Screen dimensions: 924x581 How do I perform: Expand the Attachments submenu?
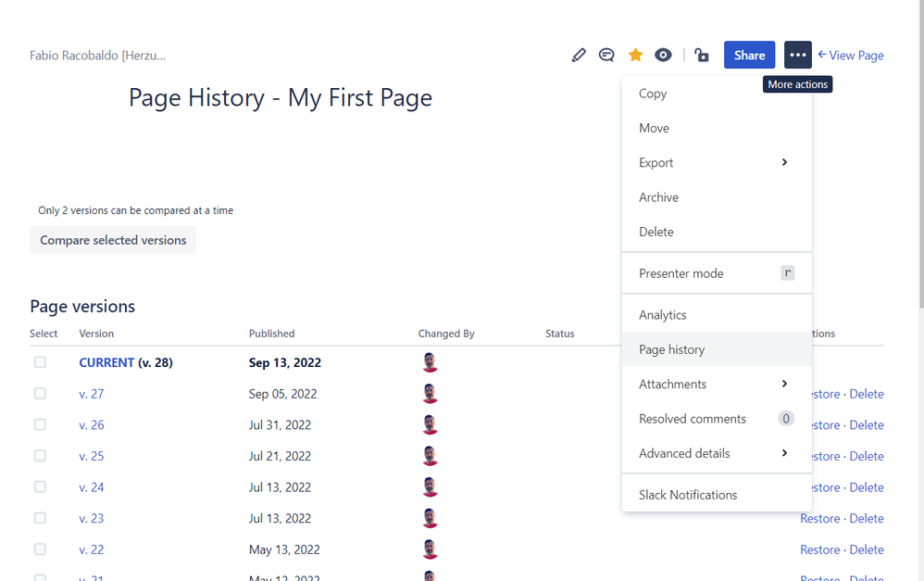click(717, 384)
